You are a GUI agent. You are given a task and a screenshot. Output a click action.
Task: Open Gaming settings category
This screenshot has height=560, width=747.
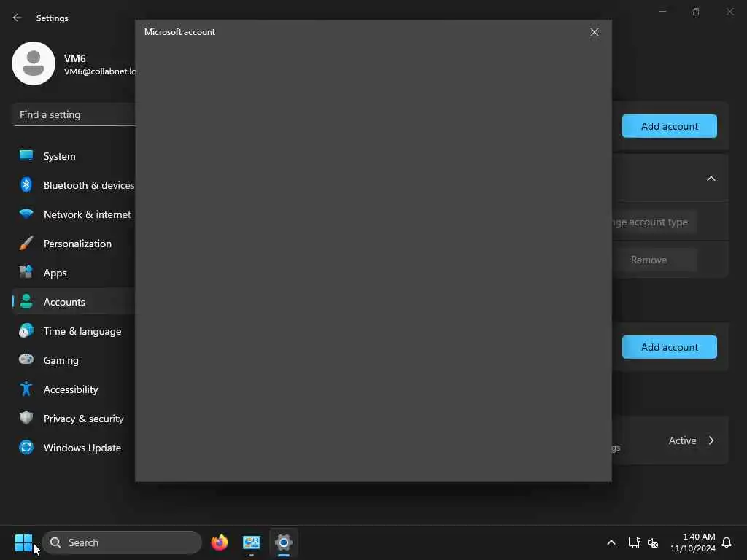74,360
